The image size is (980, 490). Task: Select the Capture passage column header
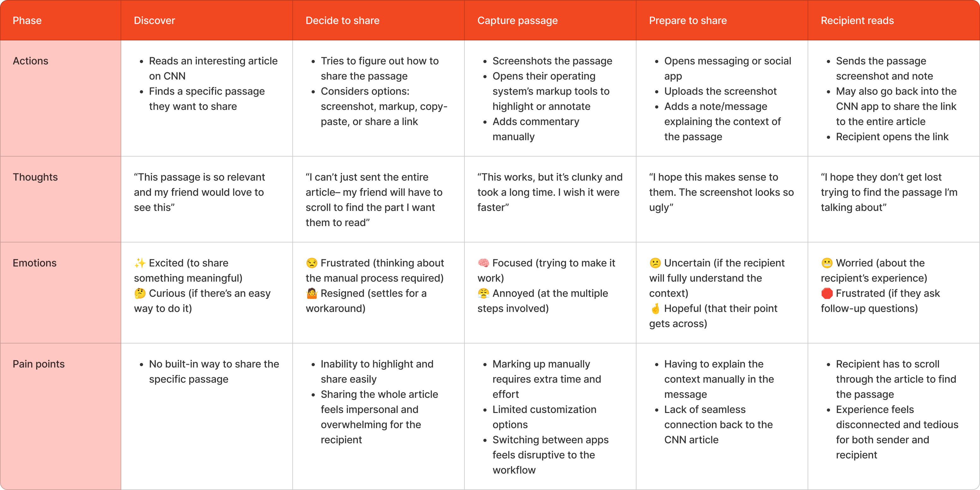pyautogui.click(x=517, y=21)
